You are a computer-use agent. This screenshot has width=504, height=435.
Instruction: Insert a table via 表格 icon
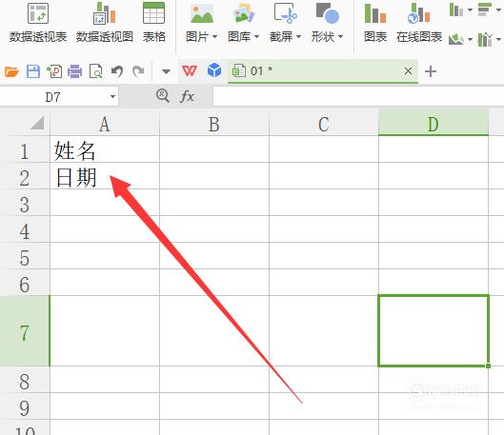tap(154, 23)
